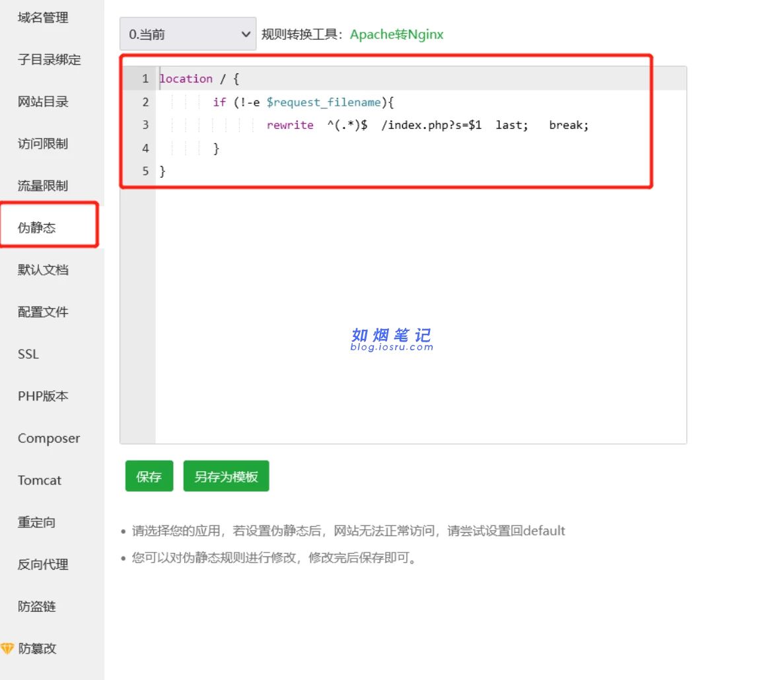Open 默认文档 settings
The height and width of the screenshot is (680, 784).
click(43, 270)
